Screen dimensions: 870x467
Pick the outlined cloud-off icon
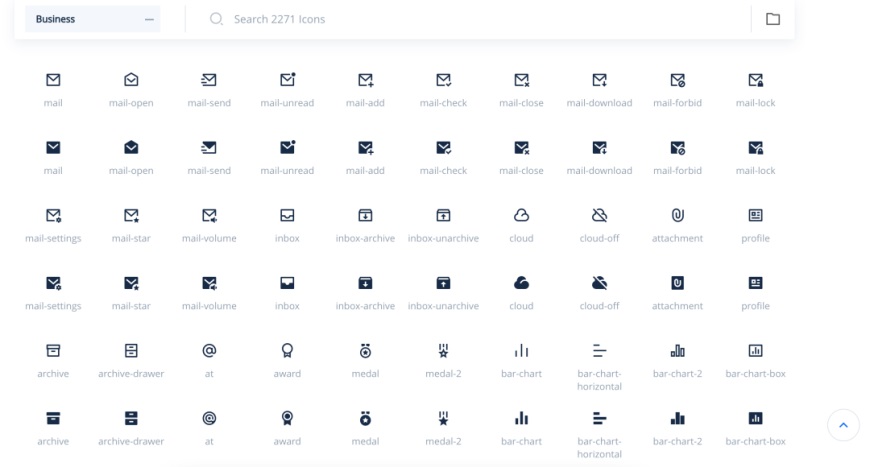pyautogui.click(x=599, y=215)
